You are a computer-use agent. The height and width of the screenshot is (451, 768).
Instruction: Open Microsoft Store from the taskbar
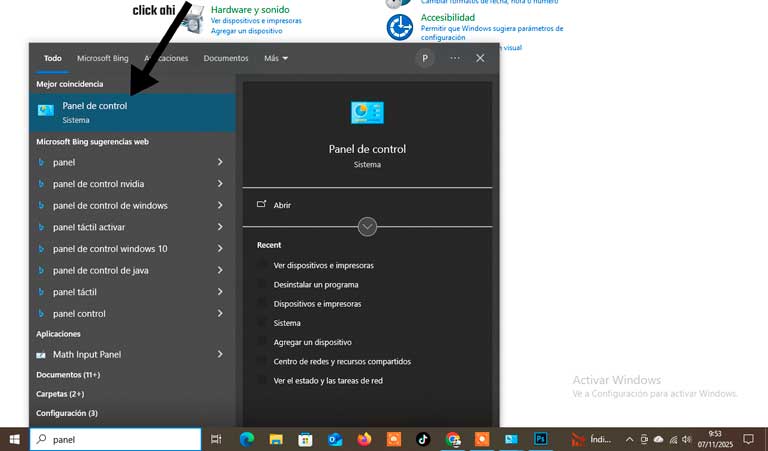(306, 439)
